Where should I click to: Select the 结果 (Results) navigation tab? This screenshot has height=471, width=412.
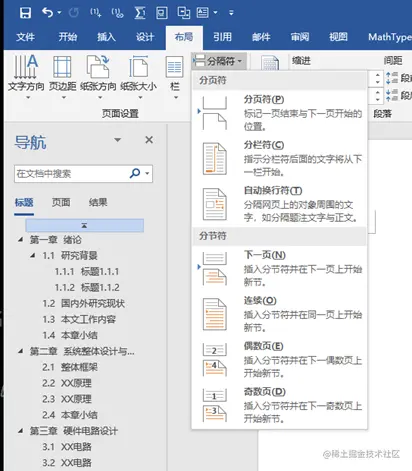(x=98, y=202)
